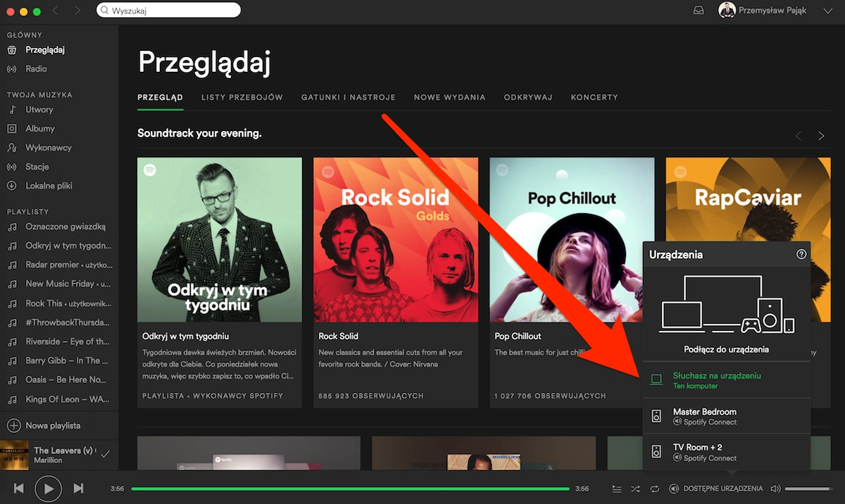Open Utwory in Twoja Muzyka

click(39, 110)
